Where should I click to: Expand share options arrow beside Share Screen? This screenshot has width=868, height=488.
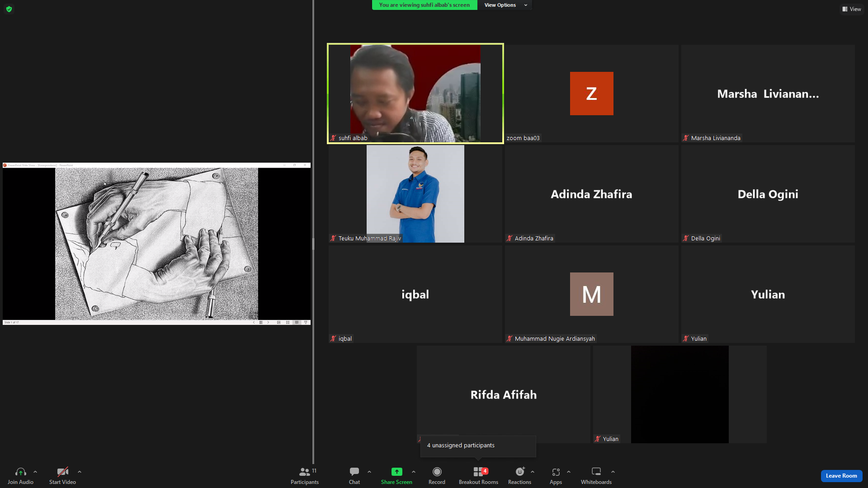point(414,472)
